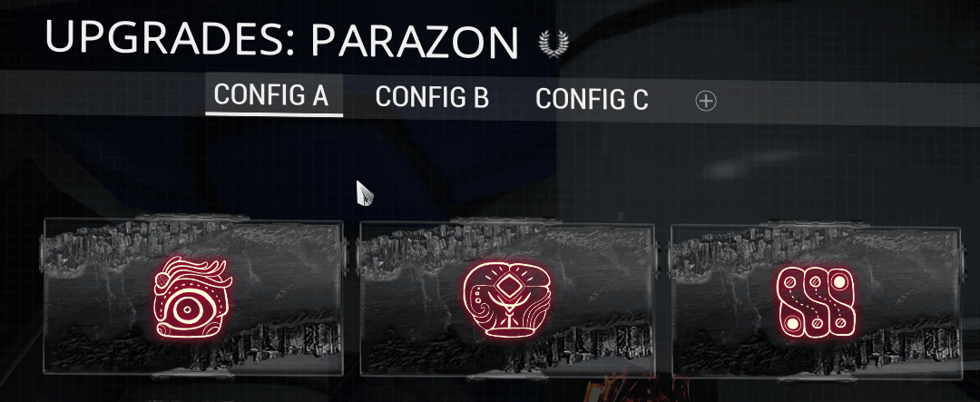This screenshot has height=402, width=980.
Task: Switch to the CONFIG B tab
Action: 432,97
